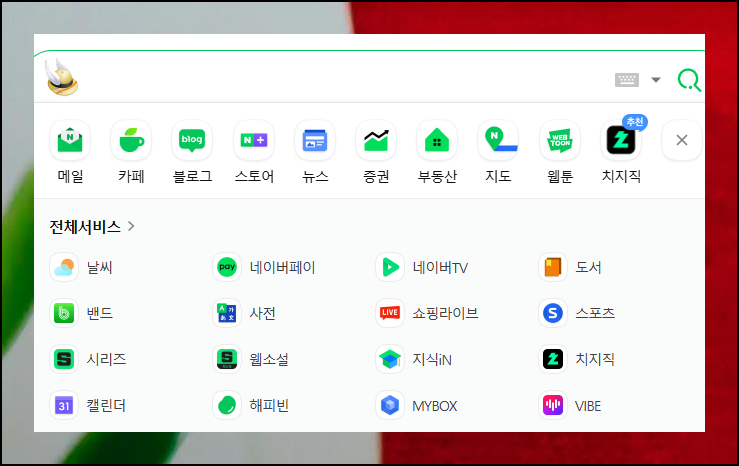Open the Chzzk (치지직) icon with 추천 badge
Viewport: 739px width, 466px height.
621,140
